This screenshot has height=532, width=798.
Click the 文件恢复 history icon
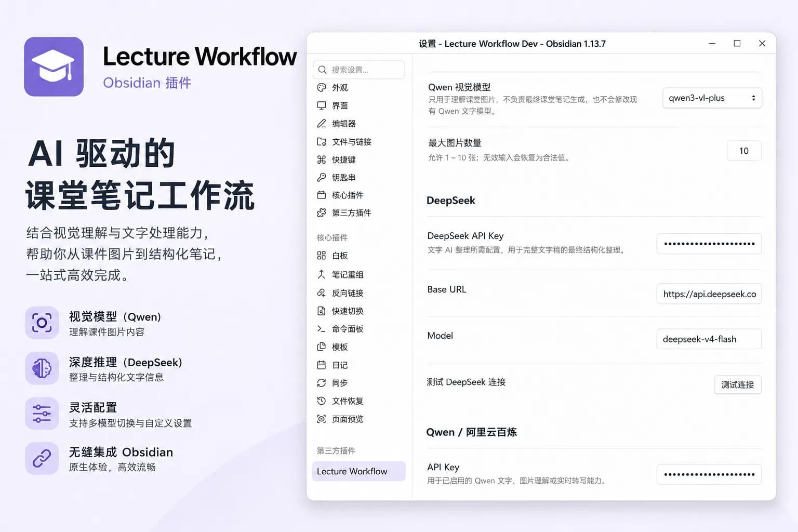click(322, 401)
